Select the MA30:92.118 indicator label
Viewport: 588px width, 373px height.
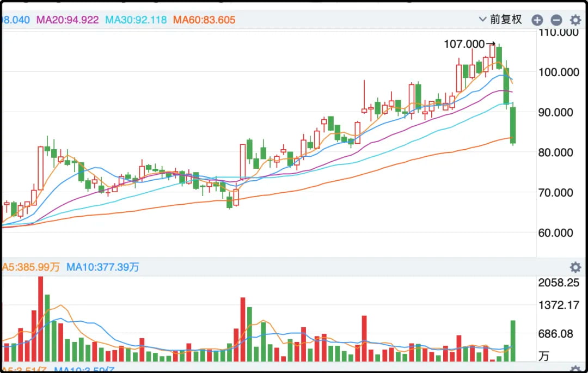(x=136, y=20)
